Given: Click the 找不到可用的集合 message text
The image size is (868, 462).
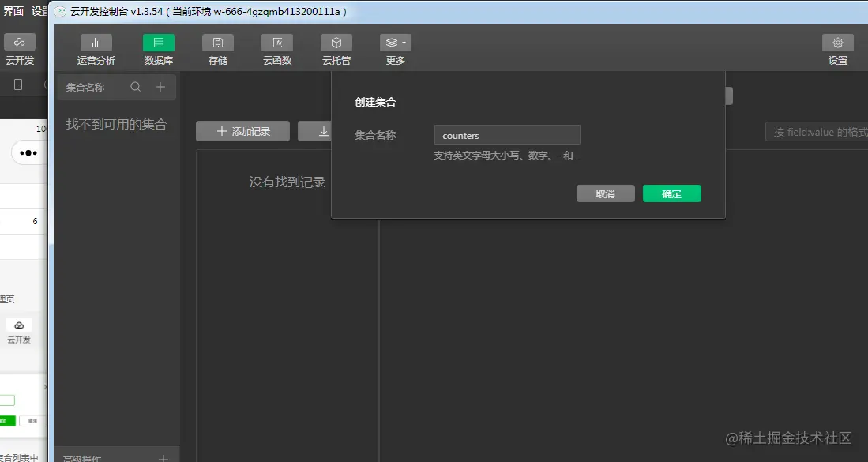Looking at the screenshot, I should (x=116, y=125).
